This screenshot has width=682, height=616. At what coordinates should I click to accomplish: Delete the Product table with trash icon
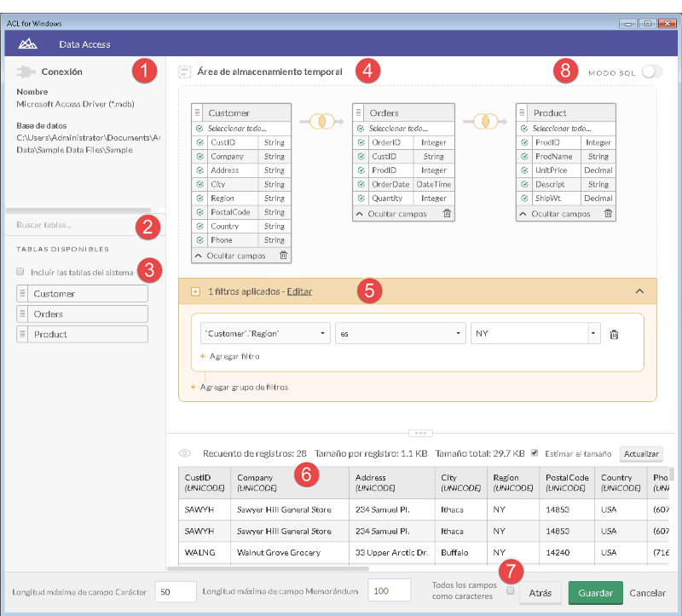click(608, 214)
